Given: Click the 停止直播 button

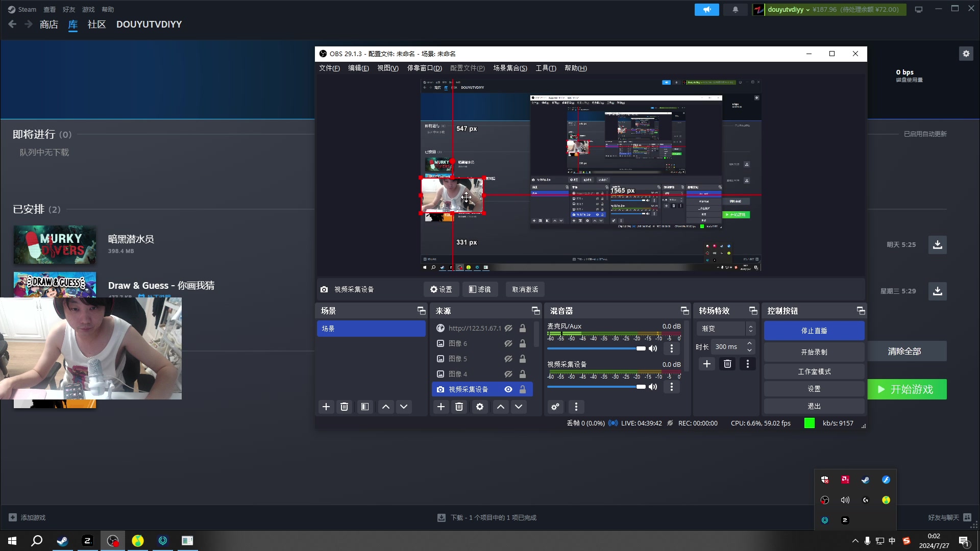Looking at the screenshot, I should point(814,331).
